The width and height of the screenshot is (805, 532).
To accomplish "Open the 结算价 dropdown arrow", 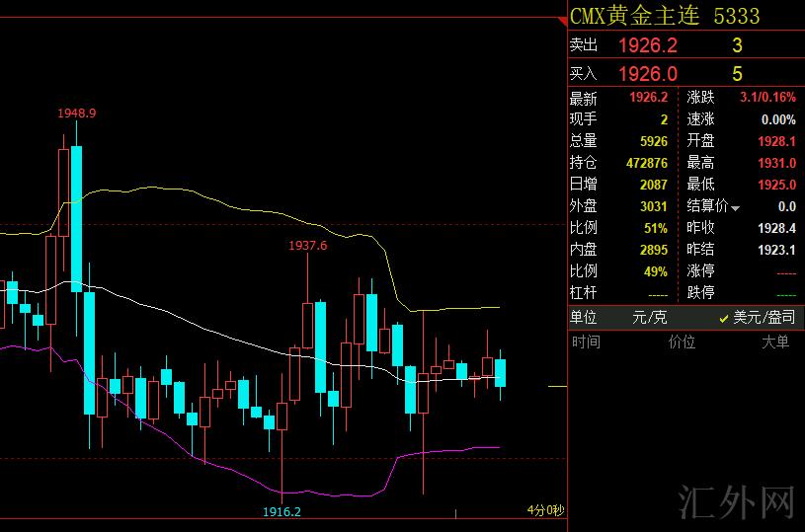I will click(x=735, y=207).
